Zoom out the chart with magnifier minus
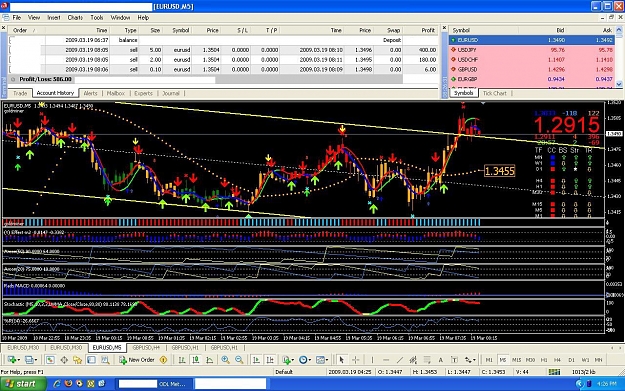625x391 pixels. click(239, 360)
